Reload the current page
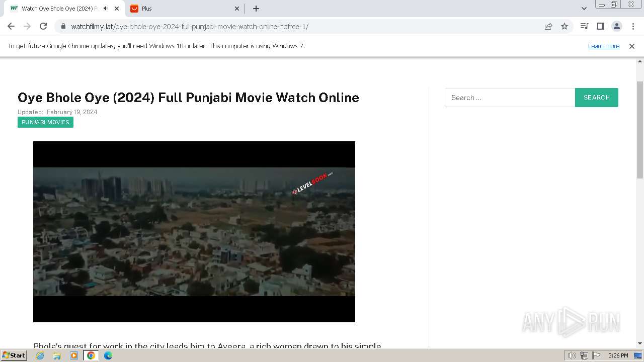The image size is (644, 362). pos(43,26)
